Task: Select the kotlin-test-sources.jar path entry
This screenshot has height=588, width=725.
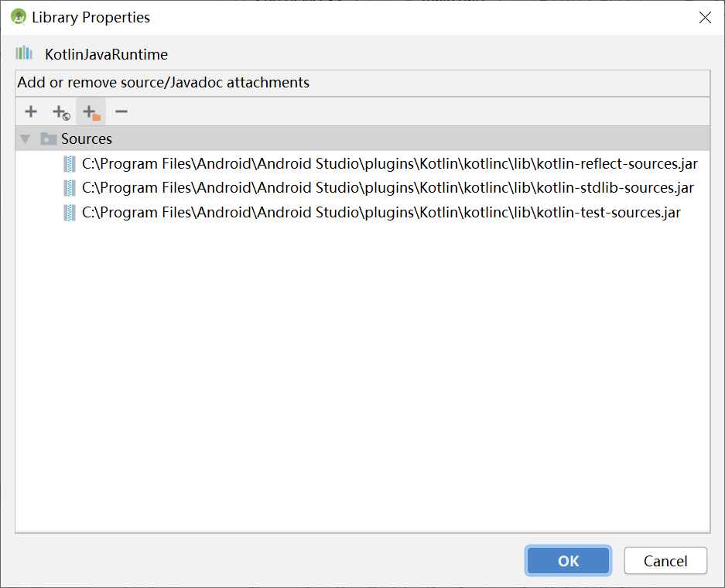Action: 381,213
